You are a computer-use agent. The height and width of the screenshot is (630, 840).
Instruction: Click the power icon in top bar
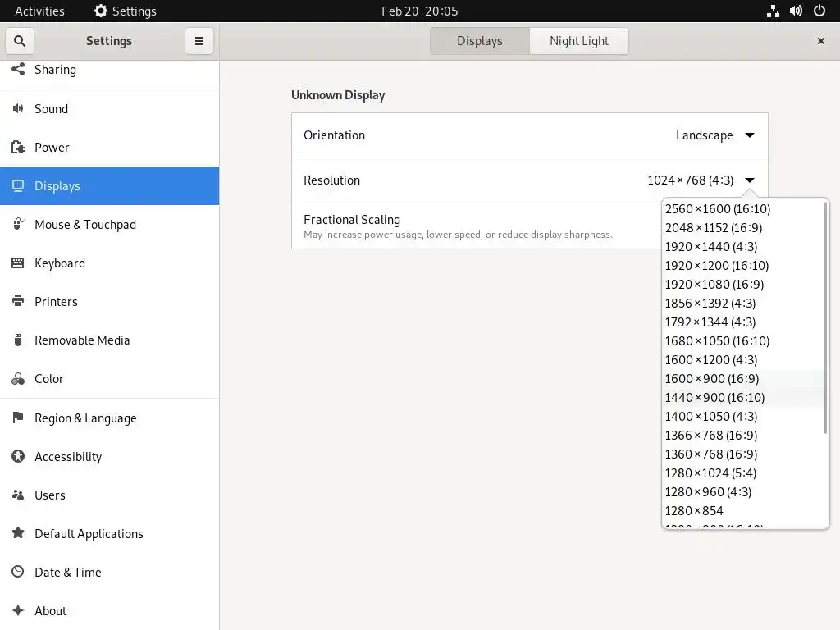(819, 11)
